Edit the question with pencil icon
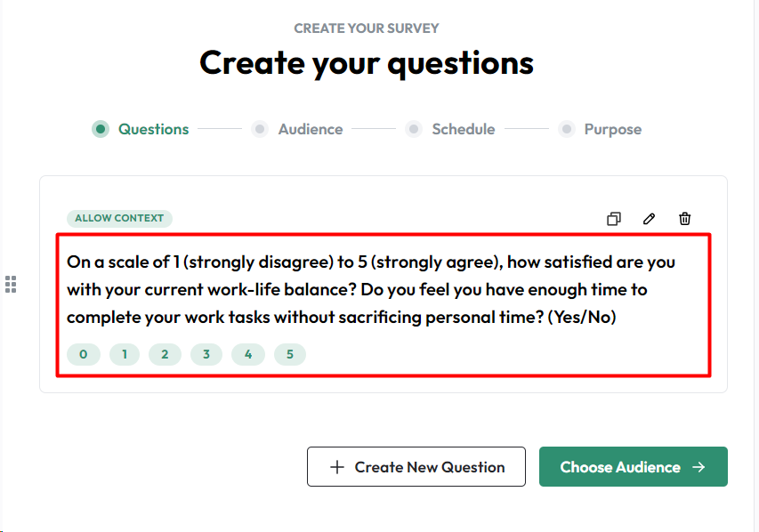Screen dimensions: 759x532 650,219
